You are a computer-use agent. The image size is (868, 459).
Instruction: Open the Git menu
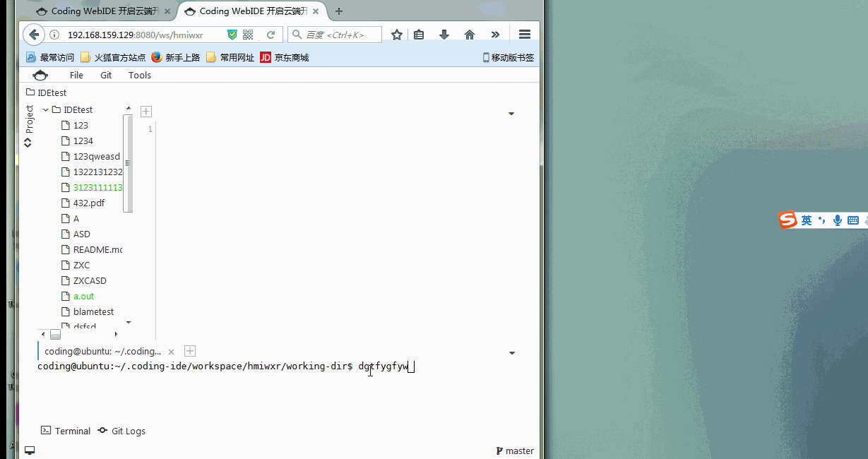pos(106,75)
